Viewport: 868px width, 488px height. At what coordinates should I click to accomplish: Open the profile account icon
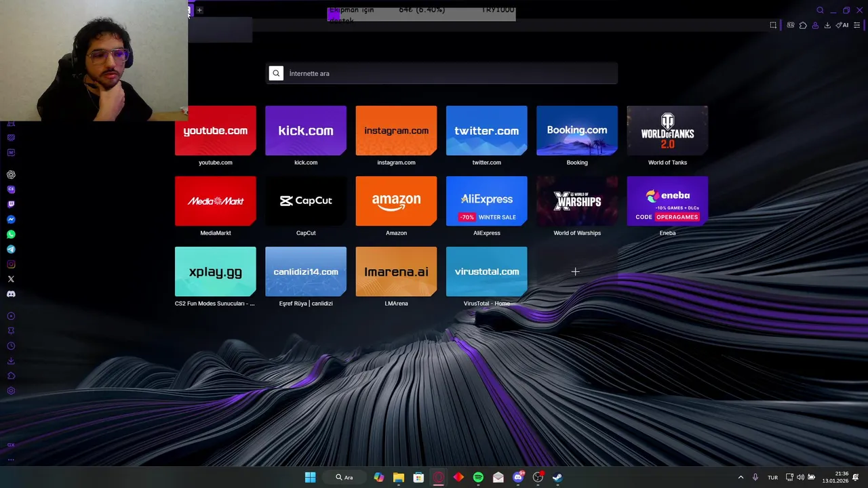pos(815,25)
